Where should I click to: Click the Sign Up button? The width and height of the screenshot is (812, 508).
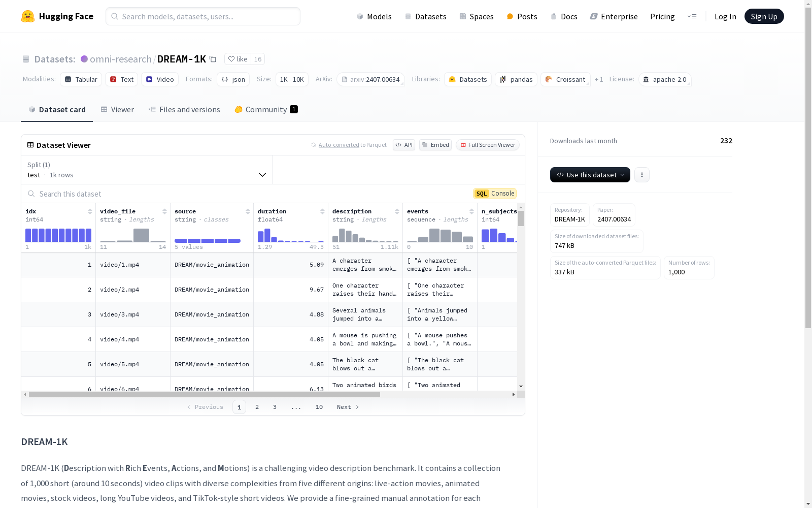764,16
